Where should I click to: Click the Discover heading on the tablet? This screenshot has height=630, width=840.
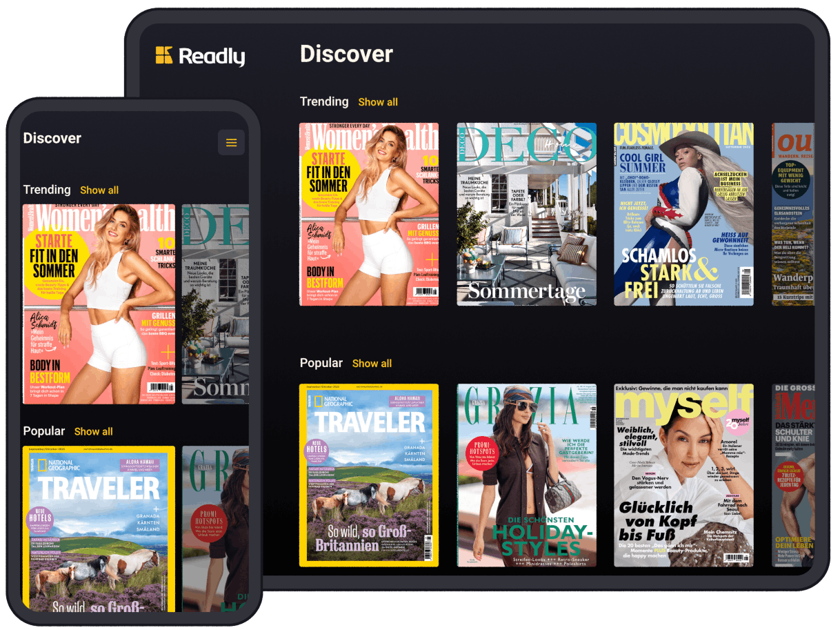(x=346, y=54)
